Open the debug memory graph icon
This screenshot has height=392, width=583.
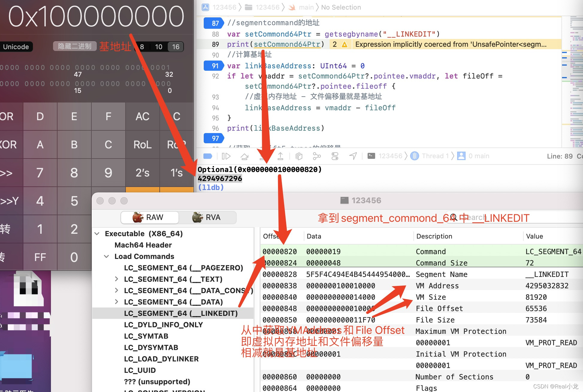tap(317, 156)
